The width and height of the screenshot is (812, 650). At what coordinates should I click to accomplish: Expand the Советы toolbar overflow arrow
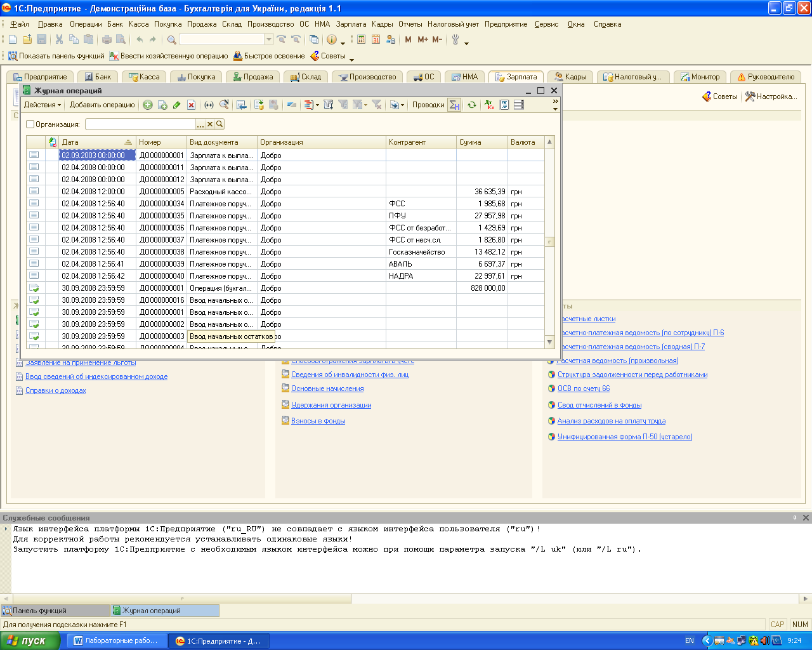353,59
